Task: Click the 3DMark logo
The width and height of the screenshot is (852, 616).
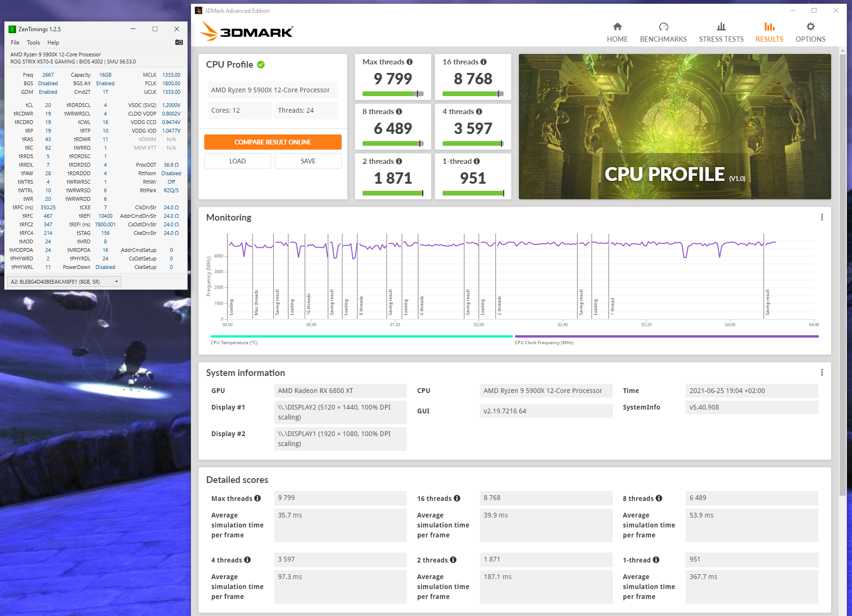Action: point(246,31)
